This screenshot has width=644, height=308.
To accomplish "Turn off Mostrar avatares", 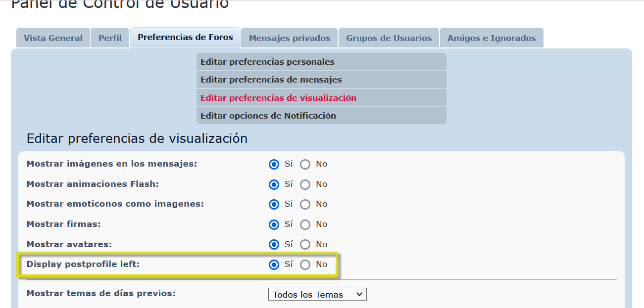I will point(305,245).
